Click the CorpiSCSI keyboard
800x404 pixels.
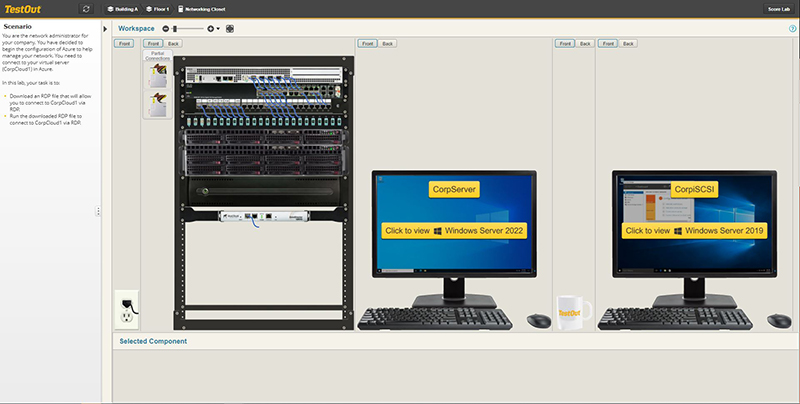click(x=675, y=318)
